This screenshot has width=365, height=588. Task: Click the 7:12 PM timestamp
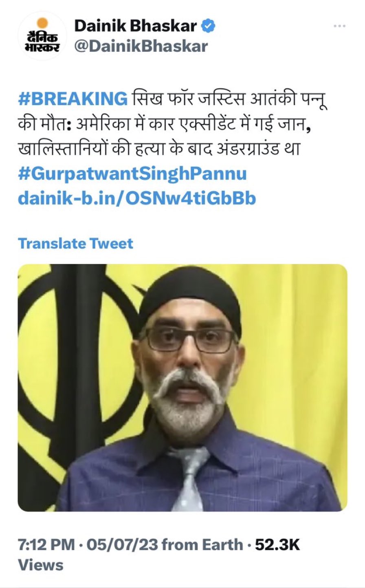46,545
